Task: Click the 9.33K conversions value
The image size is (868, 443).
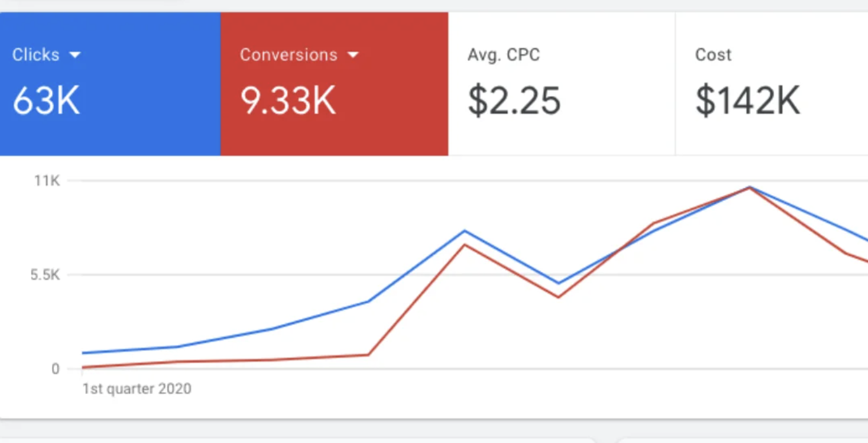Action: pos(287,101)
